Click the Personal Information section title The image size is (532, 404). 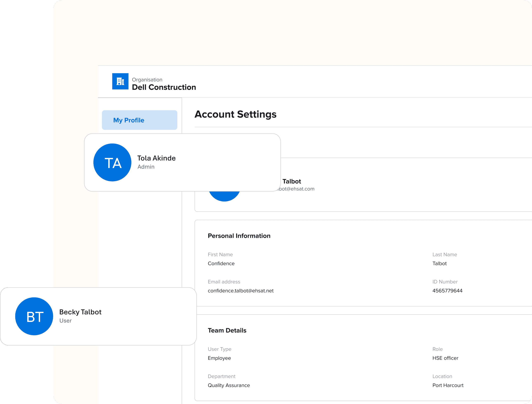click(x=239, y=236)
